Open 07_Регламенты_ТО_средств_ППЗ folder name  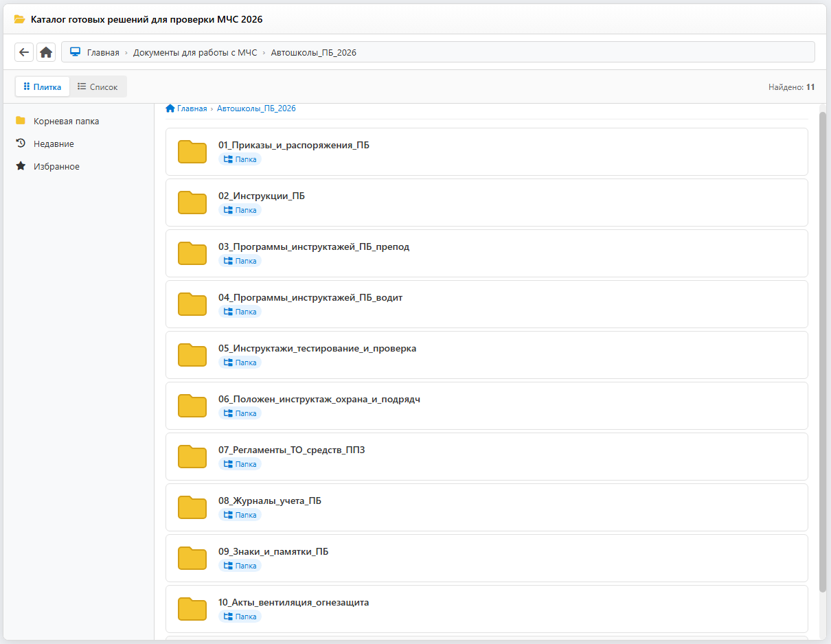pyautogui.click(x=292, y=450)
